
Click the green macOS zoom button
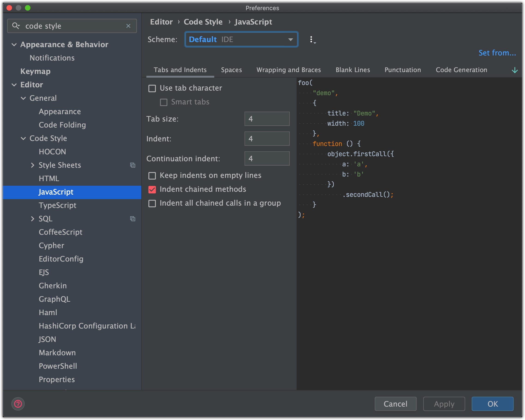(x=28, y=8)
